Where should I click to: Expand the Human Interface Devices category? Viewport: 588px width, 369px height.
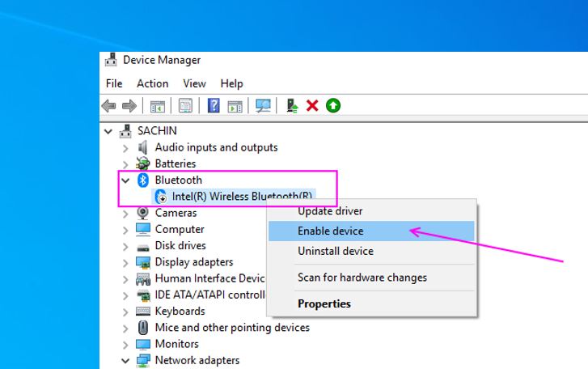[125, 279]
